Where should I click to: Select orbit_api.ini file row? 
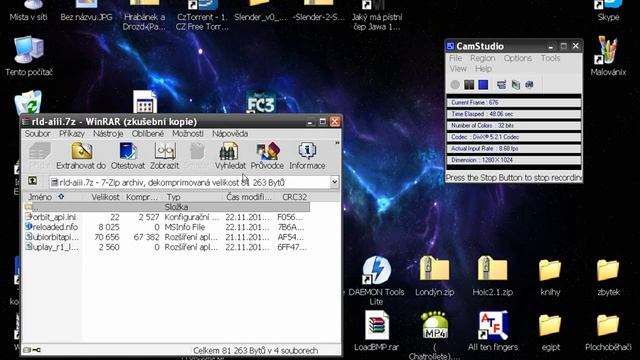point(167,217)
